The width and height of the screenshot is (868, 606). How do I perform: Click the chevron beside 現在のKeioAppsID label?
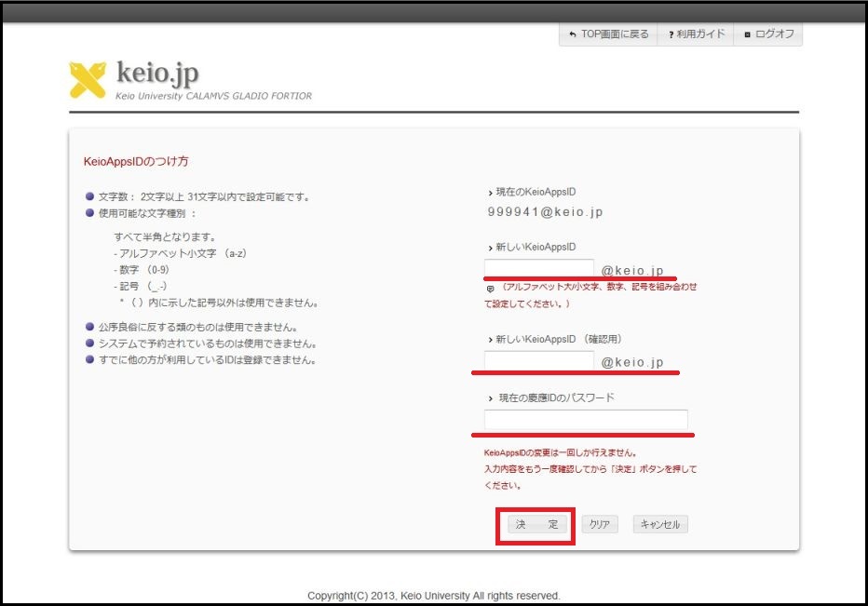pyautogui.click(x=490, y=193)
